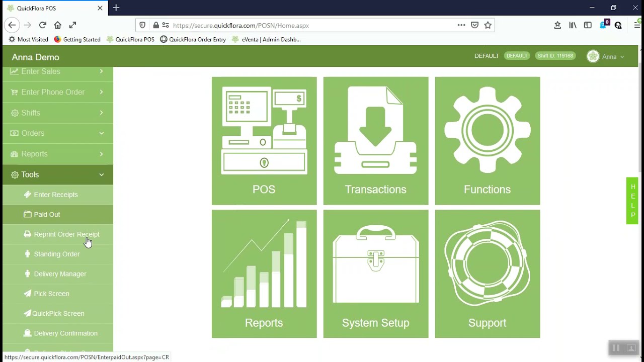Click the plain DEFAULT text in header
Screen dimensions: 644x362
pos(487,56)
